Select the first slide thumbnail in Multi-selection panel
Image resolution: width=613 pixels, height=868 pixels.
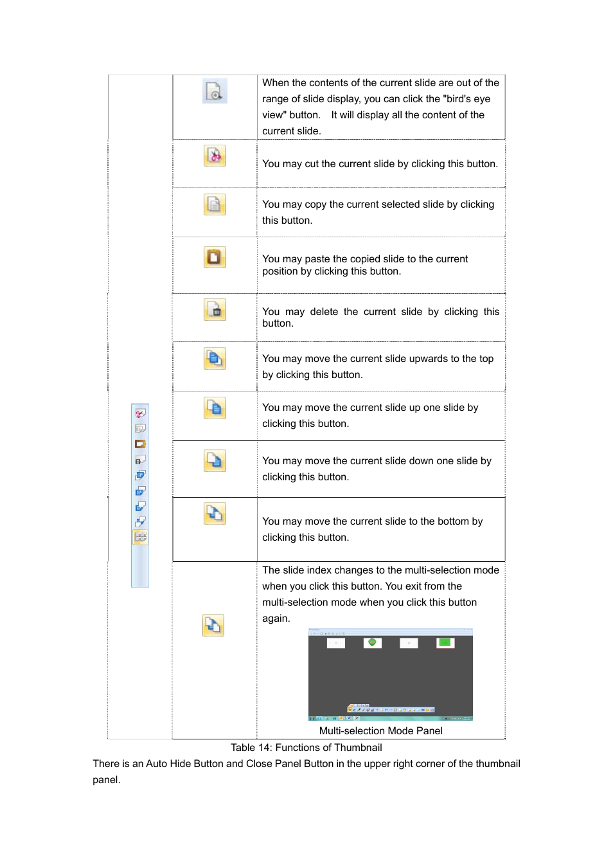click(x=336, y=643)
